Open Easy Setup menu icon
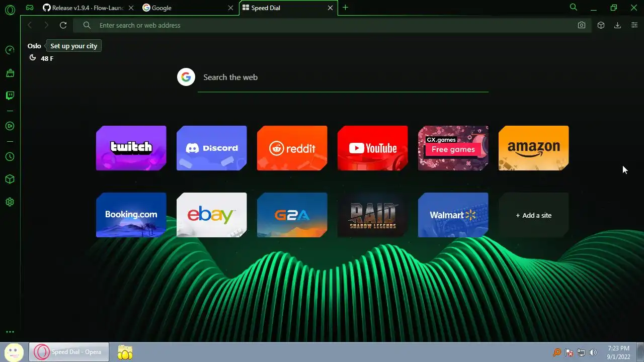 [634, 25]
